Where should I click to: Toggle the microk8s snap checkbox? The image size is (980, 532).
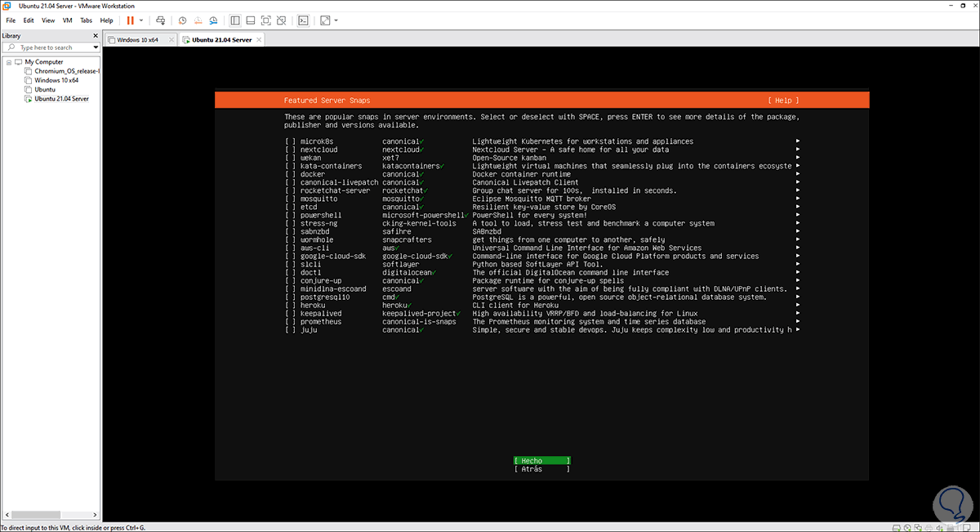click(290, 141)
